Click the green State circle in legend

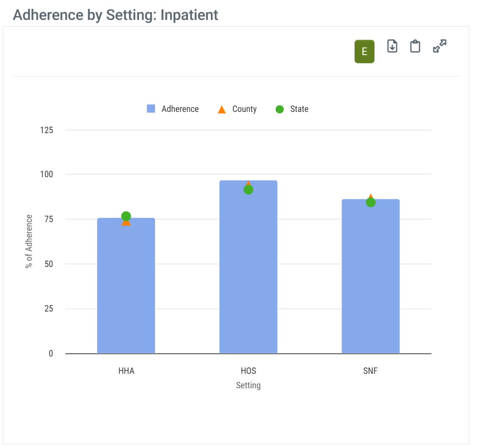280,109
